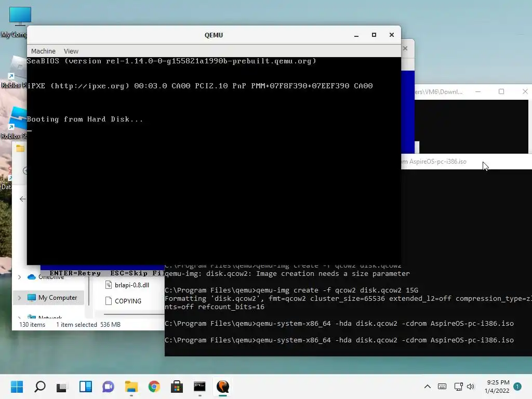Click '130 items' in Explorer status bar

(32, 324)
